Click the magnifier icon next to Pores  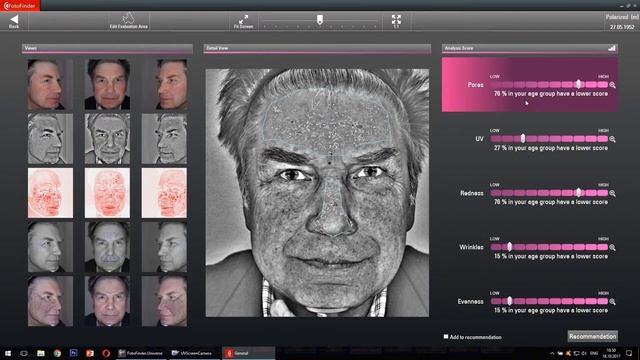612,85
